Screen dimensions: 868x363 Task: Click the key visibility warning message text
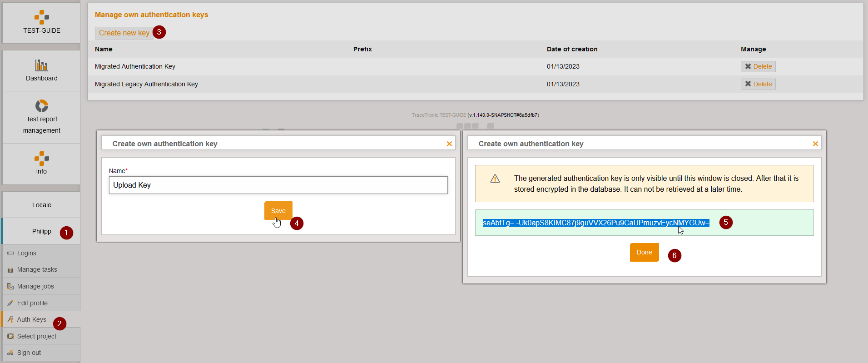tap(656, 184)
